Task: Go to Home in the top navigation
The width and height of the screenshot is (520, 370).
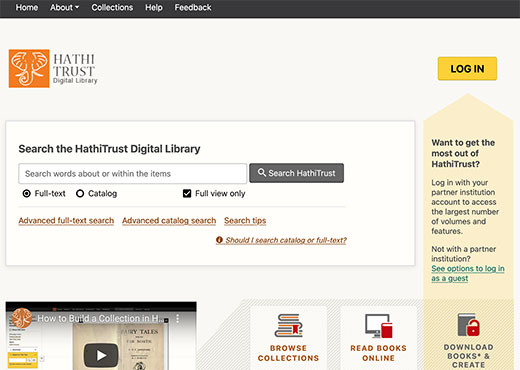Action: 27,7
